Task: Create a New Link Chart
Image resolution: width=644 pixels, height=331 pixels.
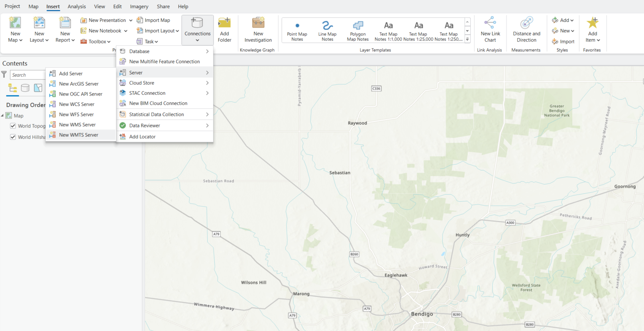Action: (x=490, y=30)
